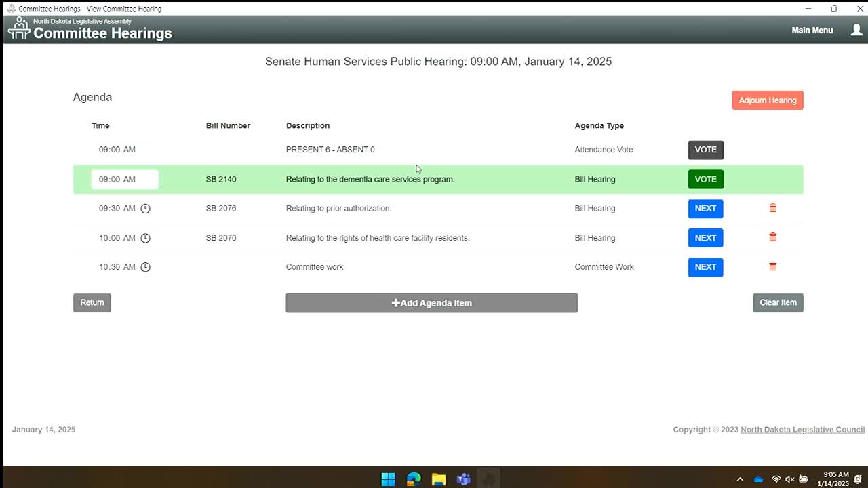Click "Bill Hearing" type for SB 2076
Screen dimensions: 868x488
[x=595, y=209]
